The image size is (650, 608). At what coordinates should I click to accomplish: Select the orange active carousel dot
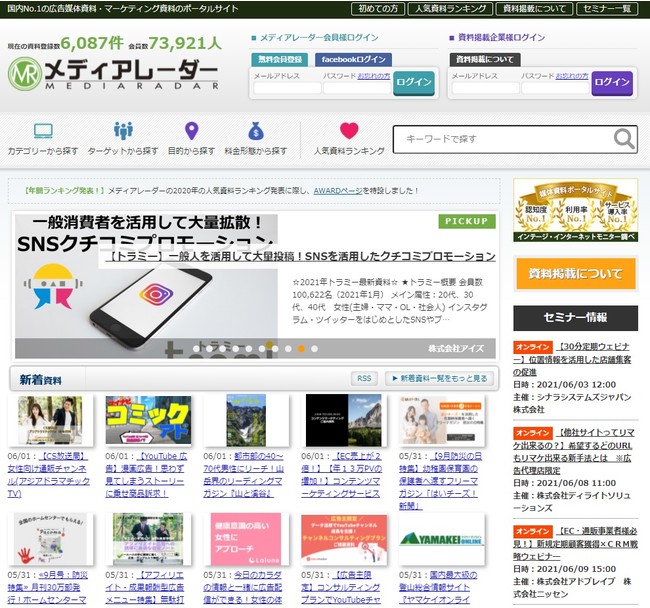[301, 349]
